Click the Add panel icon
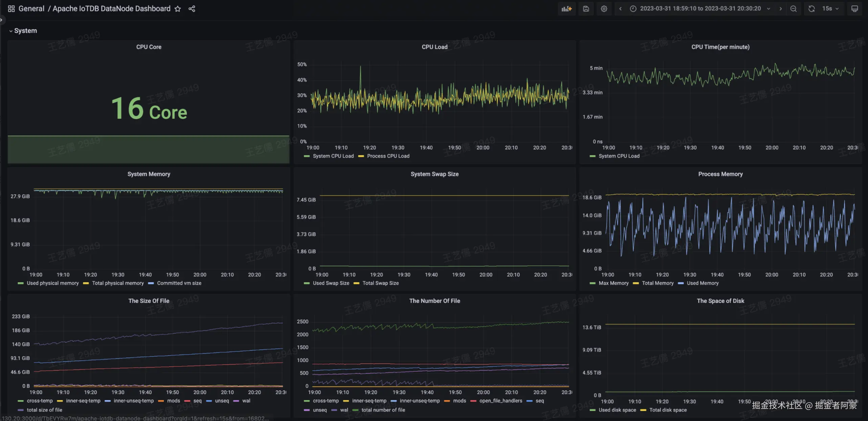This screenshot has width=868, height=421. 566,9
